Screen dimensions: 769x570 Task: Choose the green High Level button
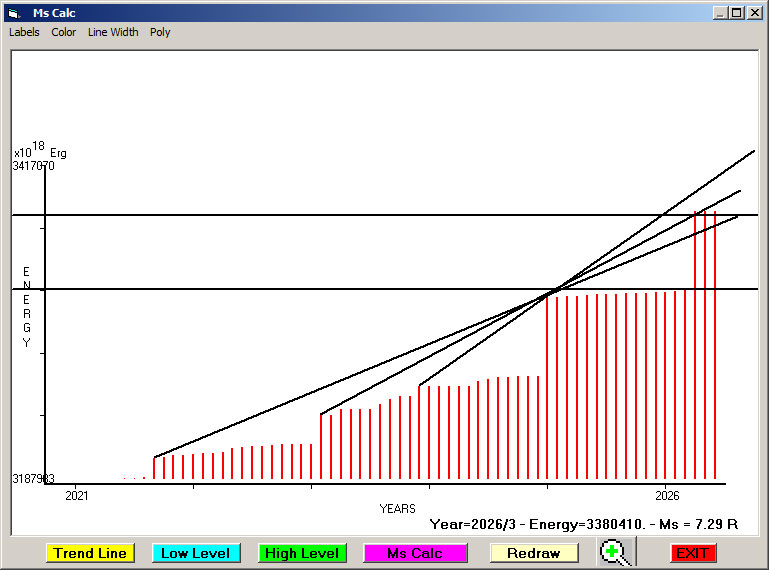tap(301, 553)
